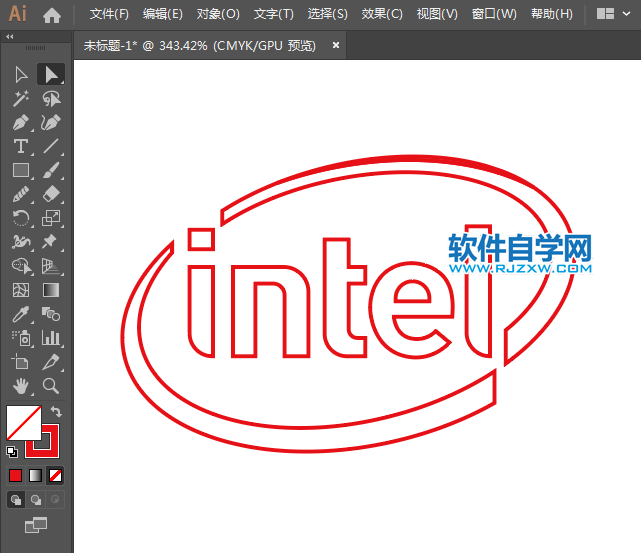Swap fill and stroke colors
641x553 pixels.
pyautogui.click(x=57, y=412)
